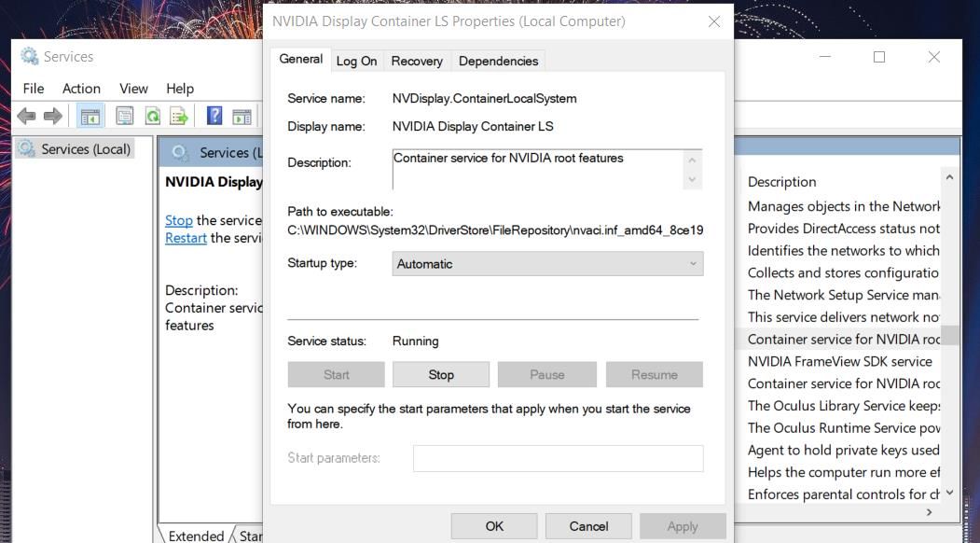Click the Restart service link
This screenshot has height=543, width=980.
(186, 238)
